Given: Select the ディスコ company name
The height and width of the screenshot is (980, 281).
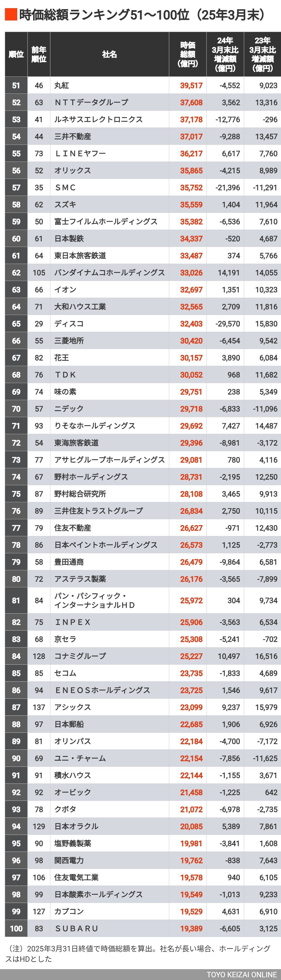Looking at the screenshot, I should point(69,324).
